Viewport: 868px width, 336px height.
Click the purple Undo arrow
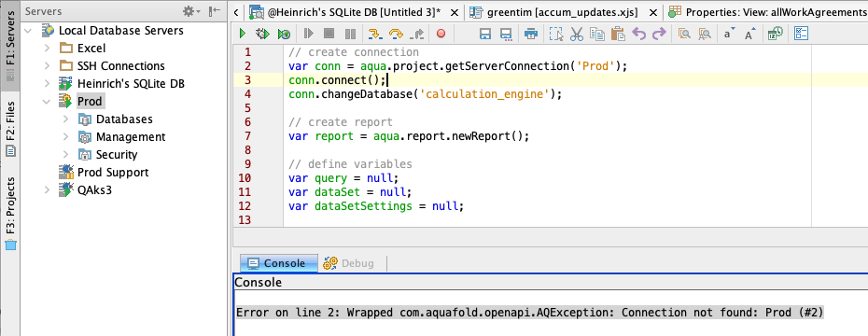tap(638, 35)
